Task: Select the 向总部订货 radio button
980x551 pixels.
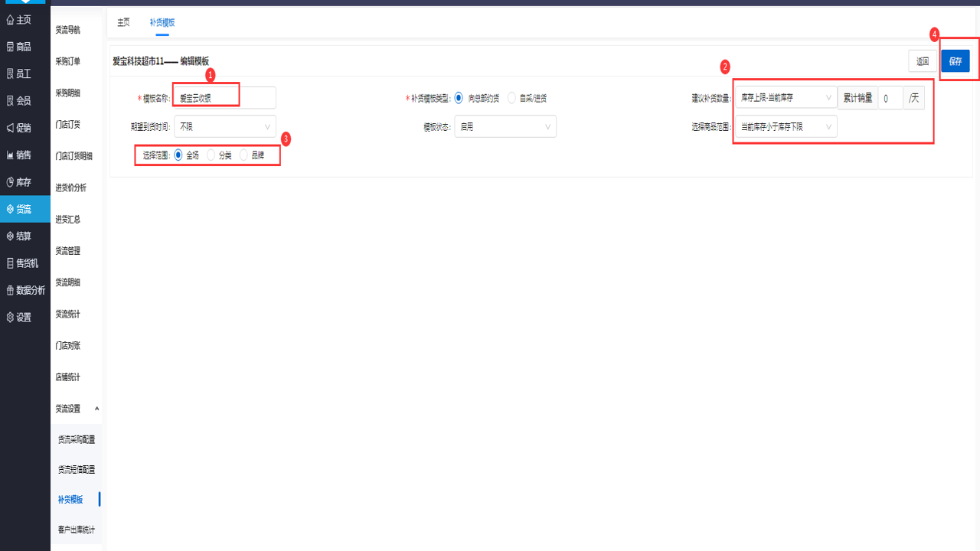Action: [x=459, y=98]
